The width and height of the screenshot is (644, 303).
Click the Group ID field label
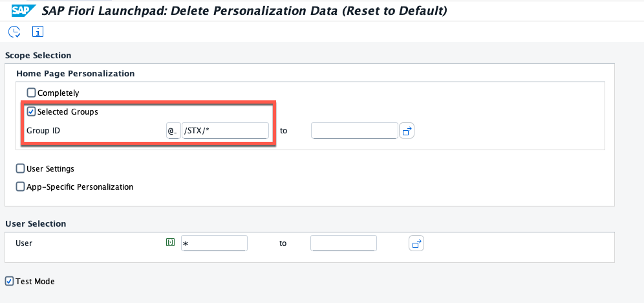(43, 131)
